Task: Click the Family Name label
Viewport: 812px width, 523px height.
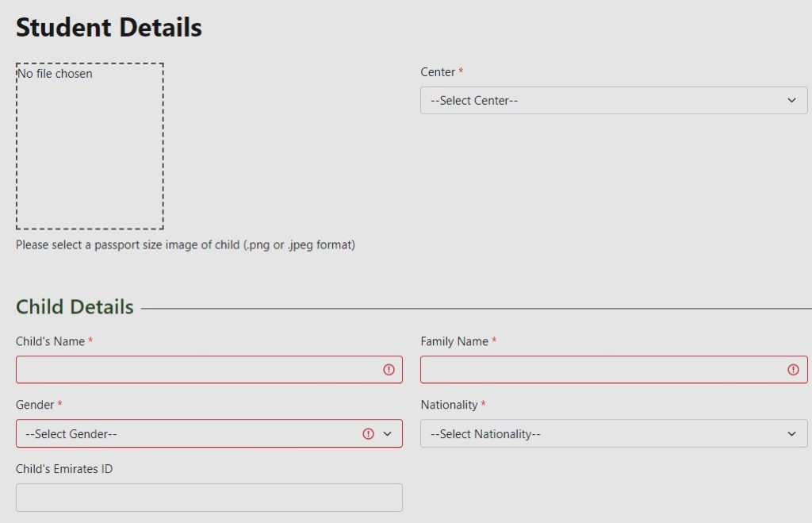Action: [454, 341]
